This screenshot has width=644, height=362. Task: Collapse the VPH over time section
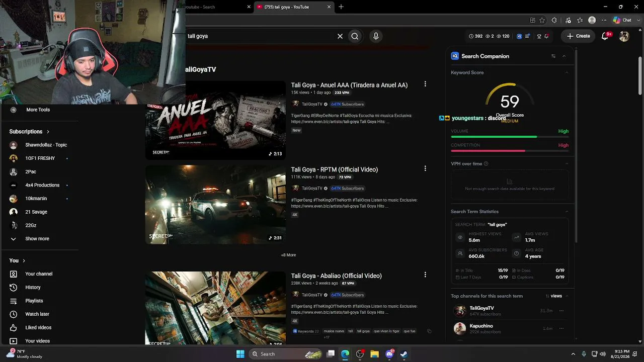click(x=567, y=163)
